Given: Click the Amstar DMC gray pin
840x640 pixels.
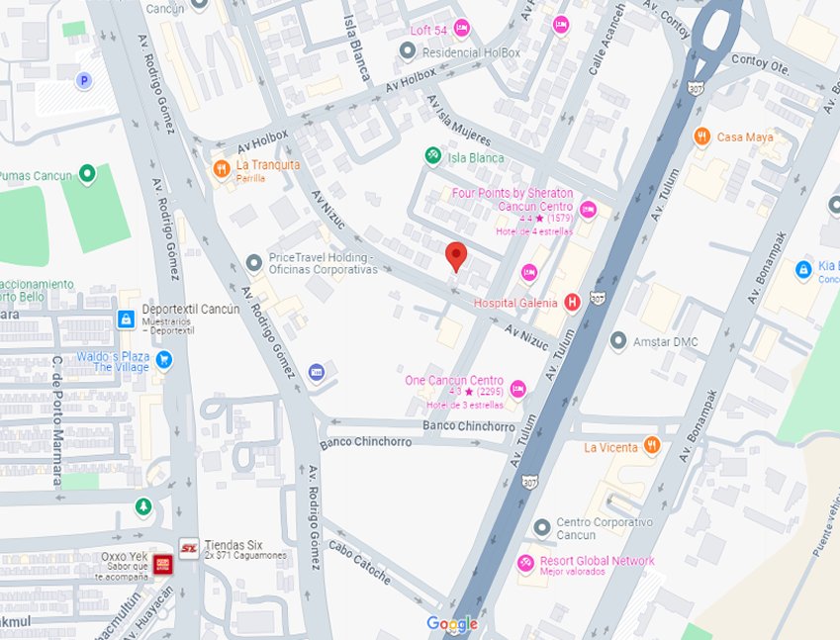Looking at the screenshot, I should [x=618, y=341].
